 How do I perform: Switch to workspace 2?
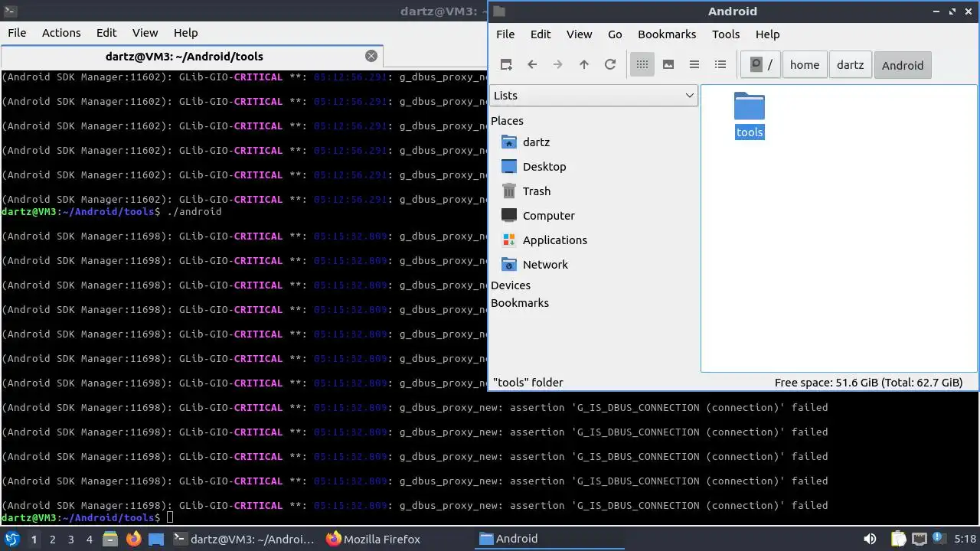tap(53, 540)
